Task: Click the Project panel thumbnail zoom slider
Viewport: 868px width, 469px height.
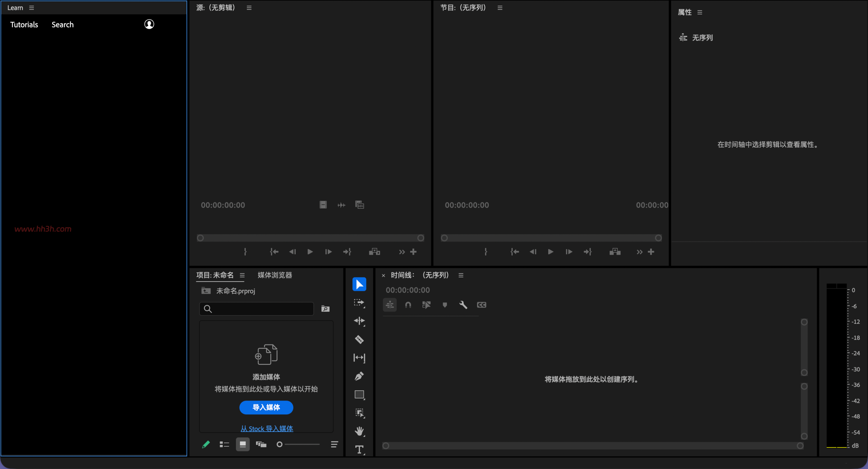Action: click(298, 444)
